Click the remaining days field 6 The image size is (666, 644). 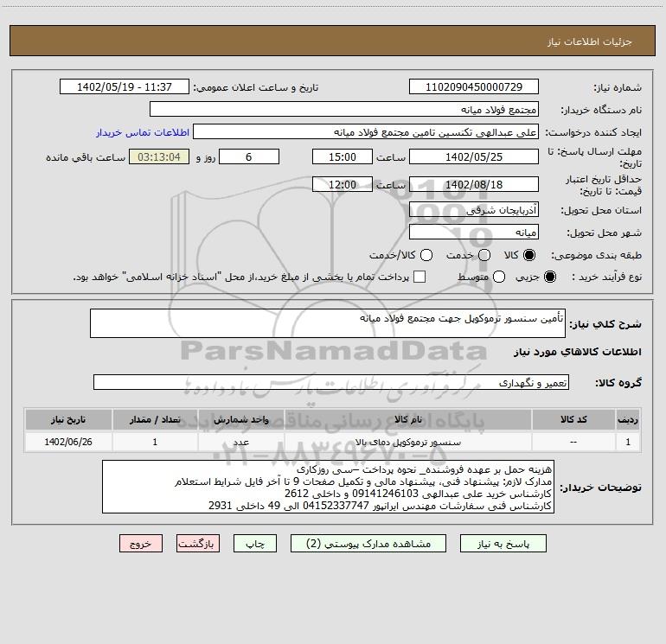249,156
